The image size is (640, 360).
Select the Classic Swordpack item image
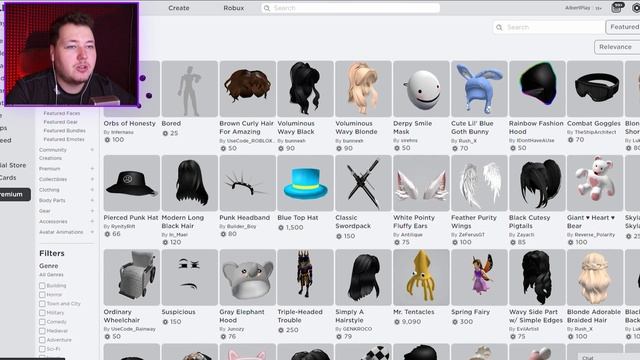(363, 183)
